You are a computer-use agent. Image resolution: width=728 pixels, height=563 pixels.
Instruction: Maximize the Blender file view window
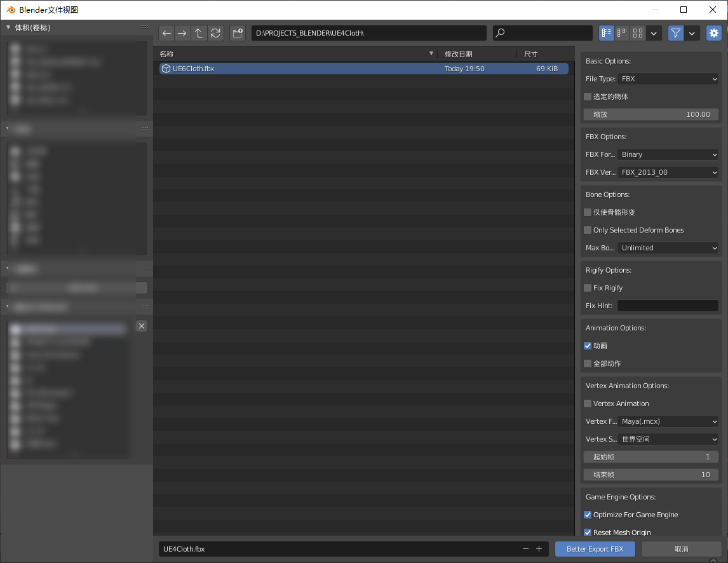[x=684, y=10]
